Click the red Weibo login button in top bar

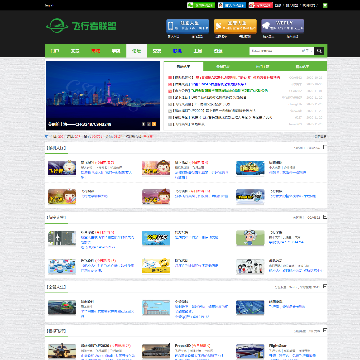pos(261,5)
